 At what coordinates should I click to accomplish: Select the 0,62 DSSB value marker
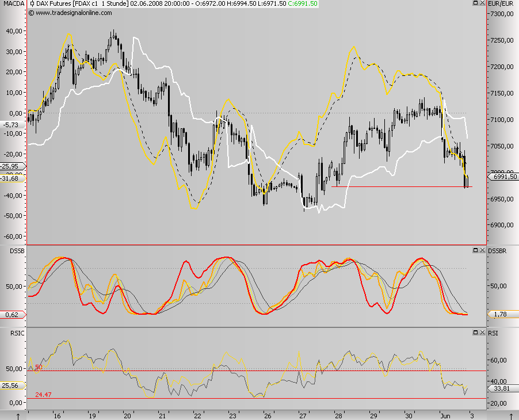coord(12,315)
